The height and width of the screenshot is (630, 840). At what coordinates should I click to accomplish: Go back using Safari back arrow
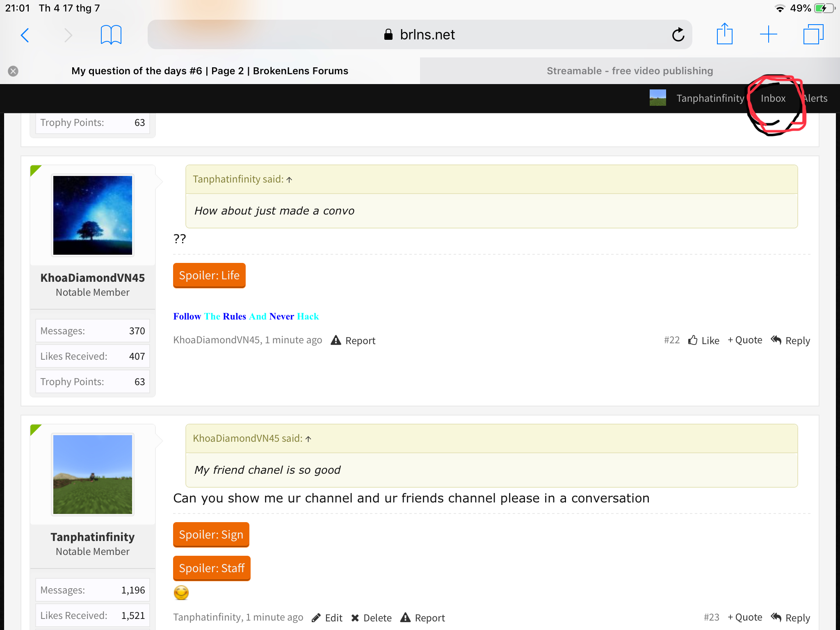[x=25, y=35]
